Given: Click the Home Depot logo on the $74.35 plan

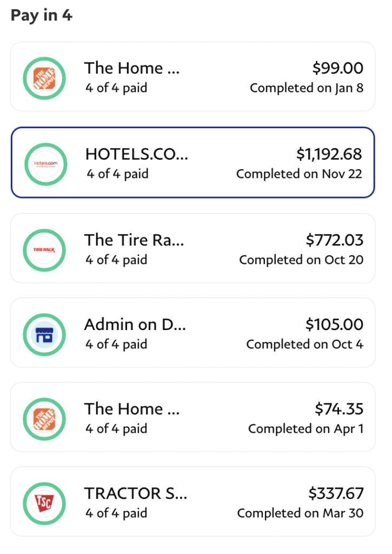Looking at the screenshot, I should tap(44, 419).
